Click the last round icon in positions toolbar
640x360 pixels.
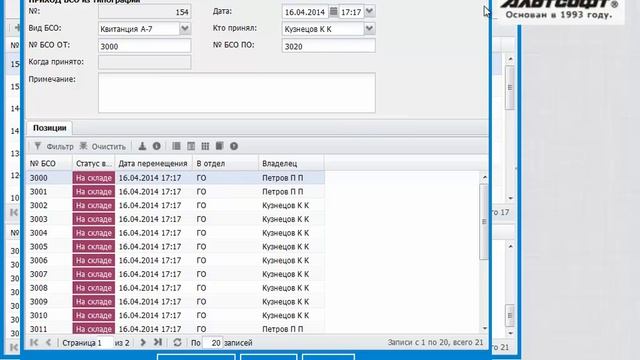tap(234, 146)
